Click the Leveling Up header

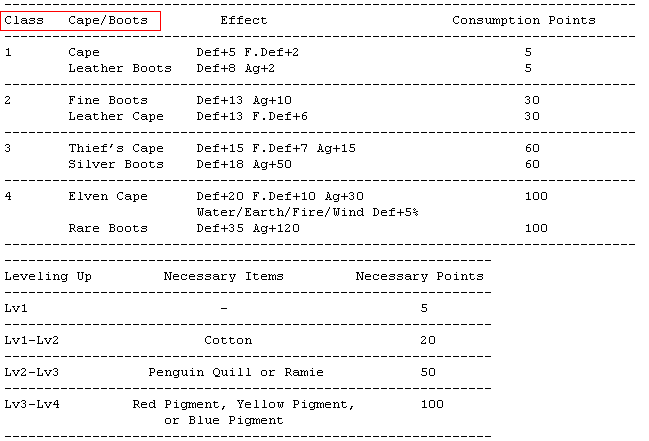tap(48, 277)
